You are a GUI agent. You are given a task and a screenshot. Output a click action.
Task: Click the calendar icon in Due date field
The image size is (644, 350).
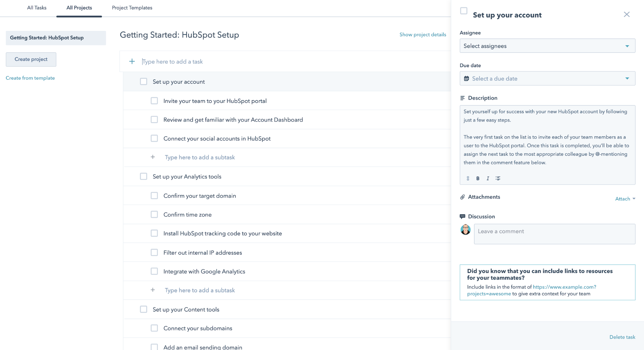[x=466, y=79]
